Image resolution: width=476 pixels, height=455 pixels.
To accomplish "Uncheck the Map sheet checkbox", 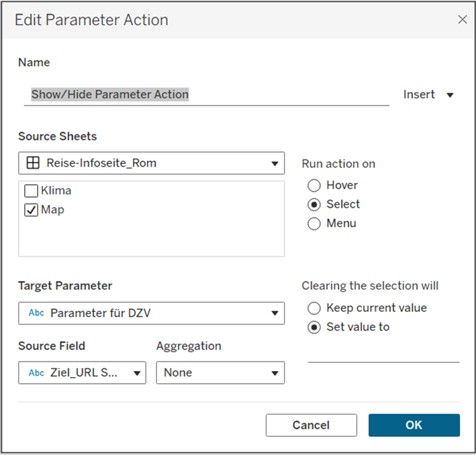I will [31, 210].
